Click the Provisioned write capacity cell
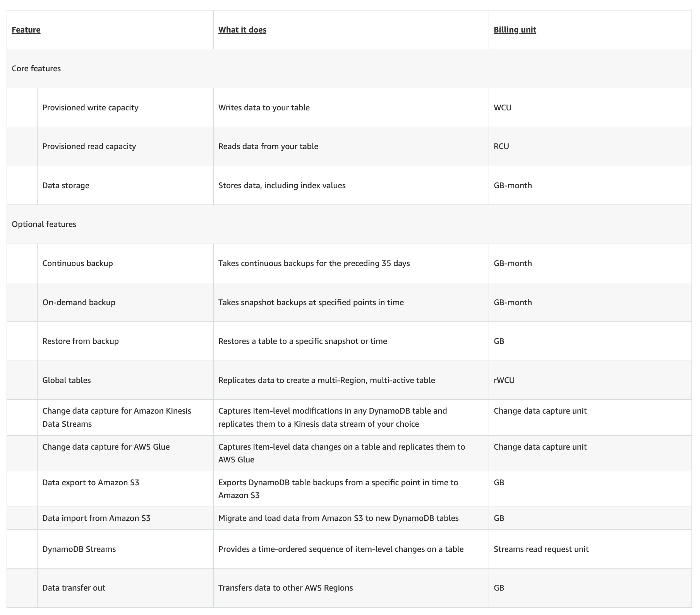This screenshot has width=700, height=615. (90, 108)
